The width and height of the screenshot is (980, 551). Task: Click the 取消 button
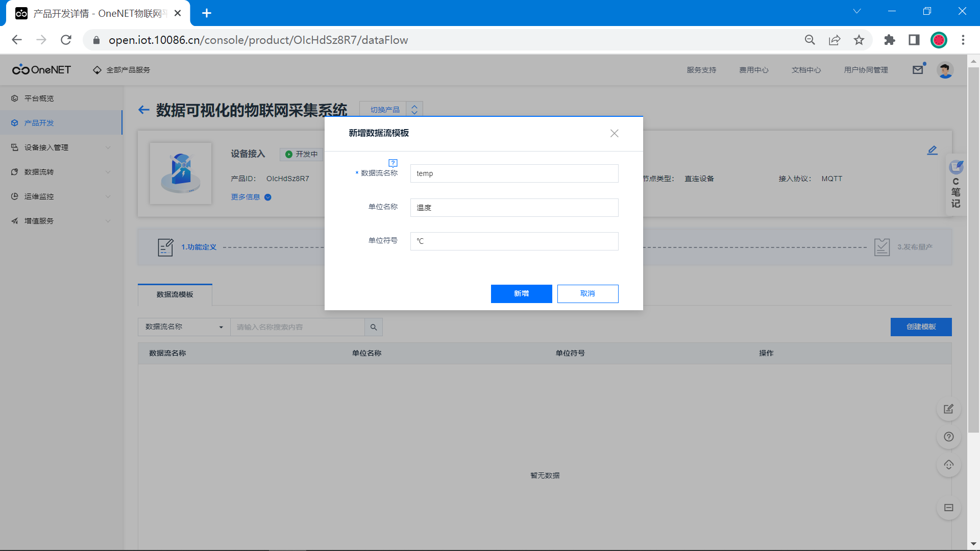click(587, 294)
